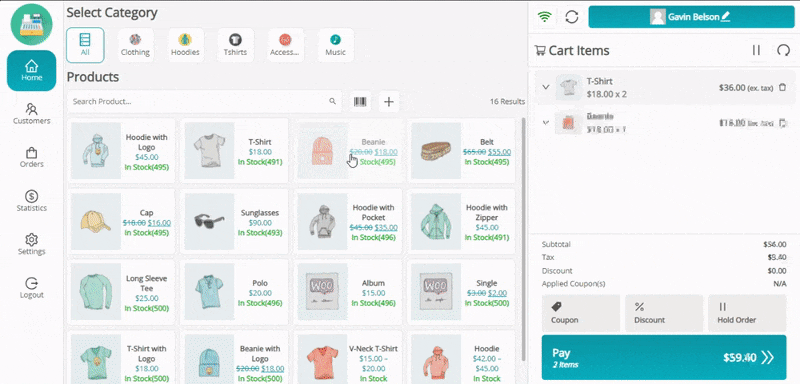Viewport: 800px width, 384px height.
Task: Click the 16 Results text
Action: 507,101
